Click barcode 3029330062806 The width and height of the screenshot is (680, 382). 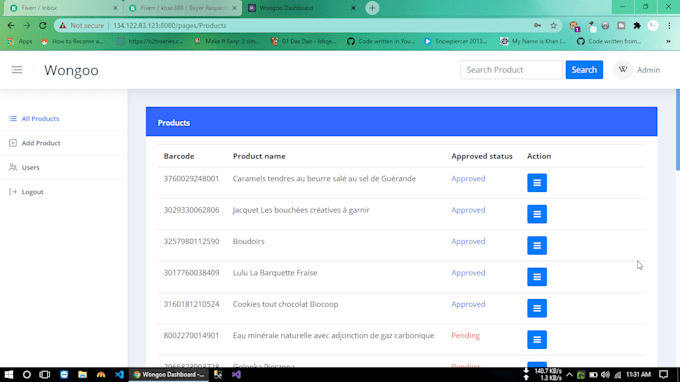click(x=191, y=210)
